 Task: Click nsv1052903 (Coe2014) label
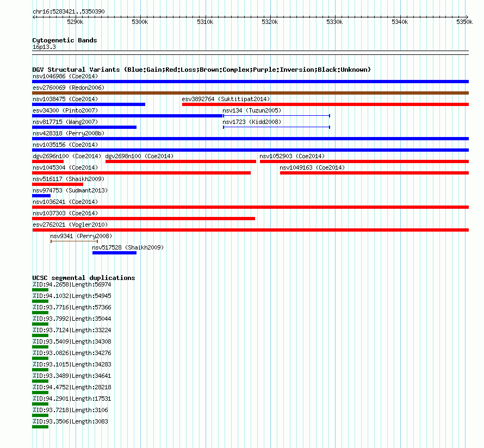click(292, 156)
